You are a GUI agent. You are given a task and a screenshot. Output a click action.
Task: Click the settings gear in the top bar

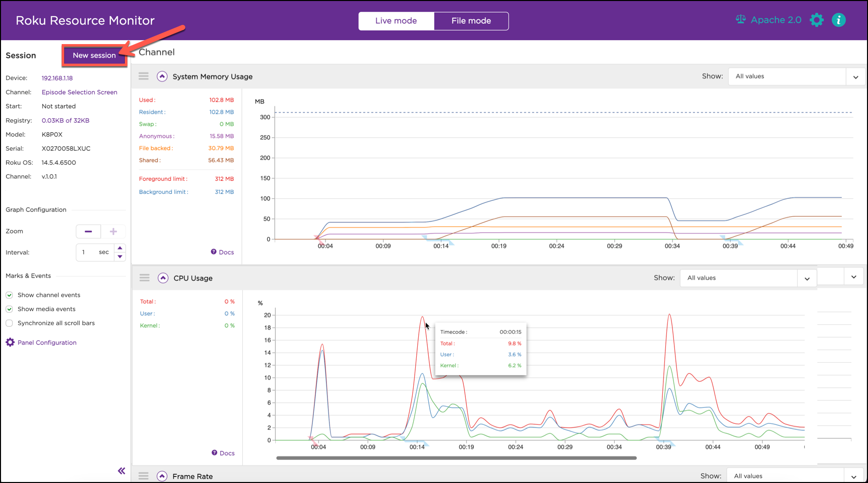[x=816, y=20]
